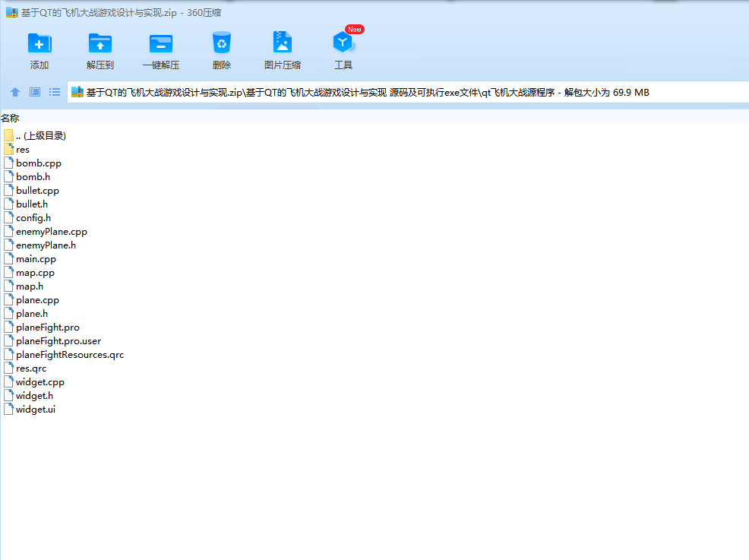Image resolution: width=749 pixels, height=560 pixels.
Task: Click the 一键解压 one-click extract icon
Action: (161, 43)
